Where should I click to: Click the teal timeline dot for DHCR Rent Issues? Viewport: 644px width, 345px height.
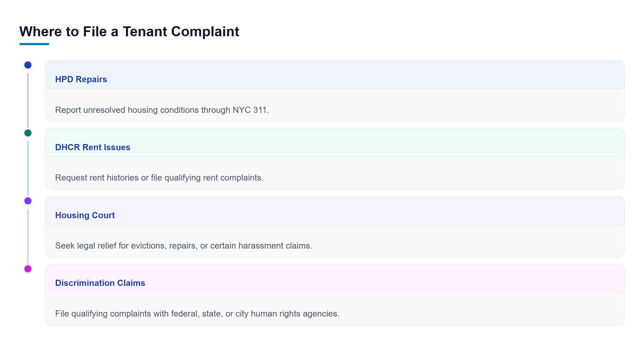(x=28, y=133)
